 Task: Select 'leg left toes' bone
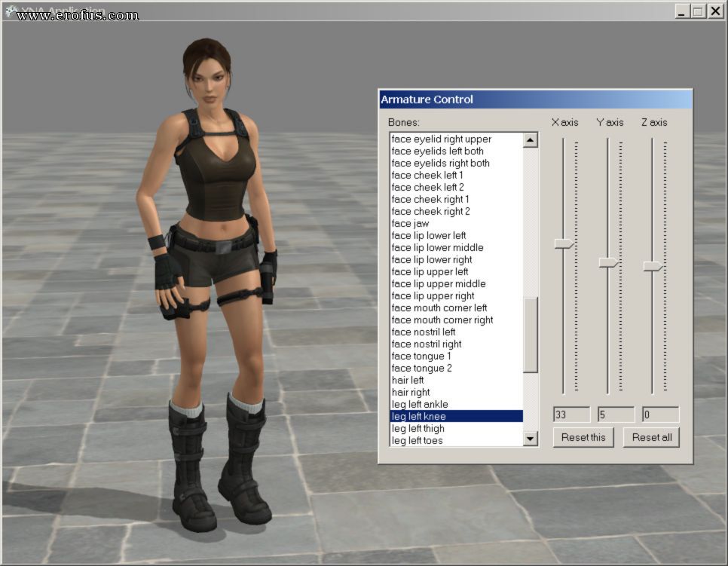click(457, 440)
